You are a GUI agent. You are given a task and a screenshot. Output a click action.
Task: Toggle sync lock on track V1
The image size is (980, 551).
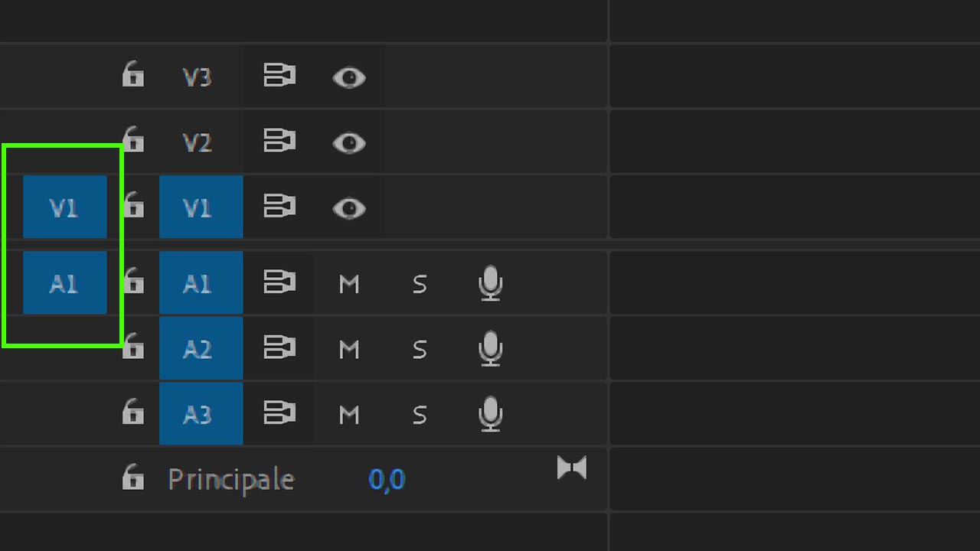(x=279, y=207)
